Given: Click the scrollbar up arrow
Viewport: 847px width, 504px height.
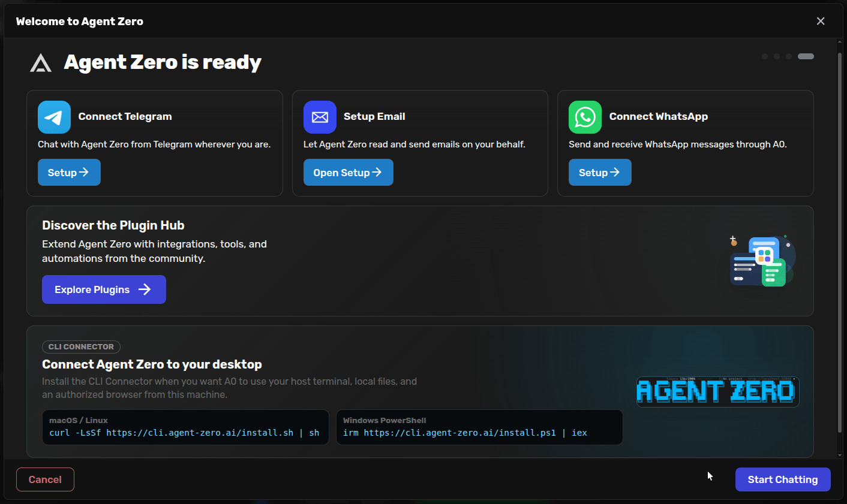Looking at the screenshot, I should [x=840, y=43].
